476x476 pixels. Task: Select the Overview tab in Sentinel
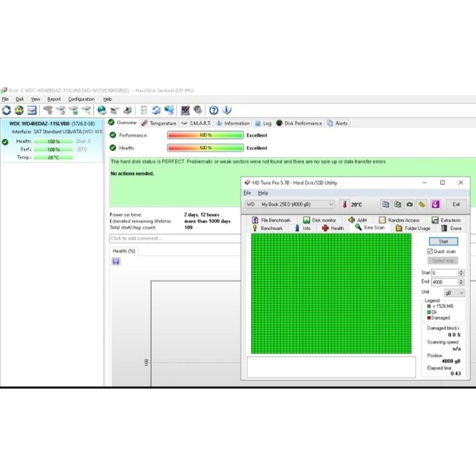[x=123, y=123]
